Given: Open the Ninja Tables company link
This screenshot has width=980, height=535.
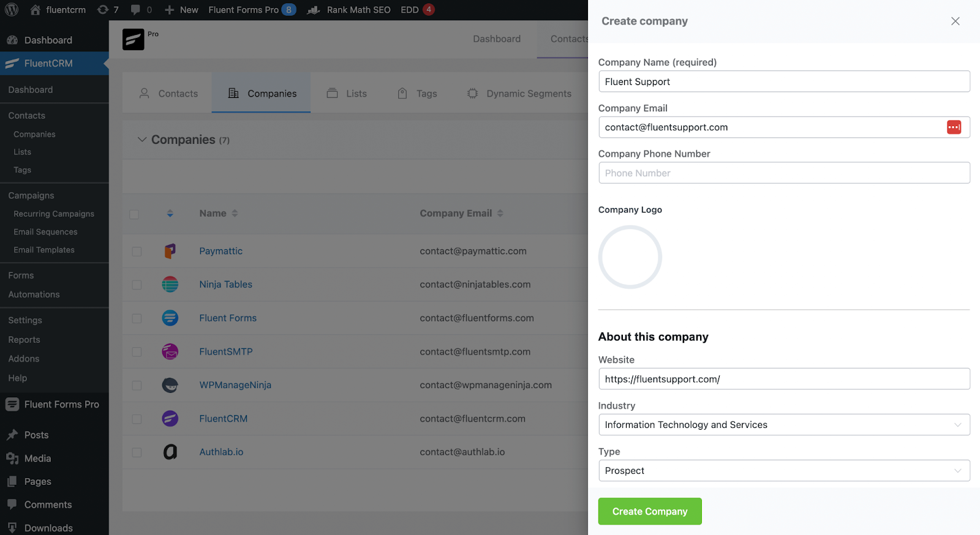Looking at the screenshot, I should [x=225, y=284].
